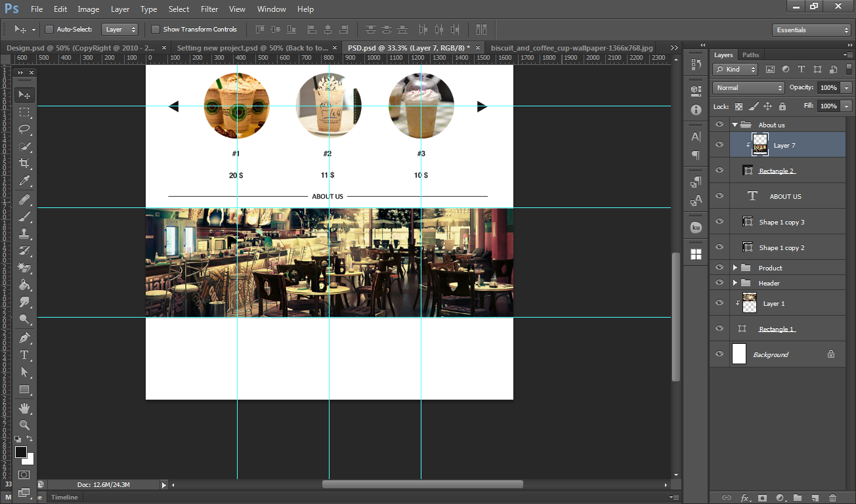Click the Opacity value field
856x504 pixels.
pyautogui.click(x=828, y=87)
